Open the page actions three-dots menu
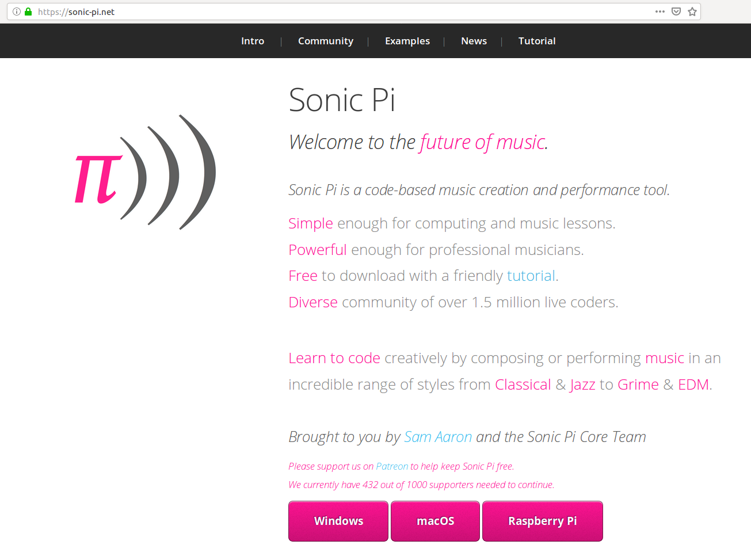This screenshot has width=751, height=560. (x=660, y=12)
